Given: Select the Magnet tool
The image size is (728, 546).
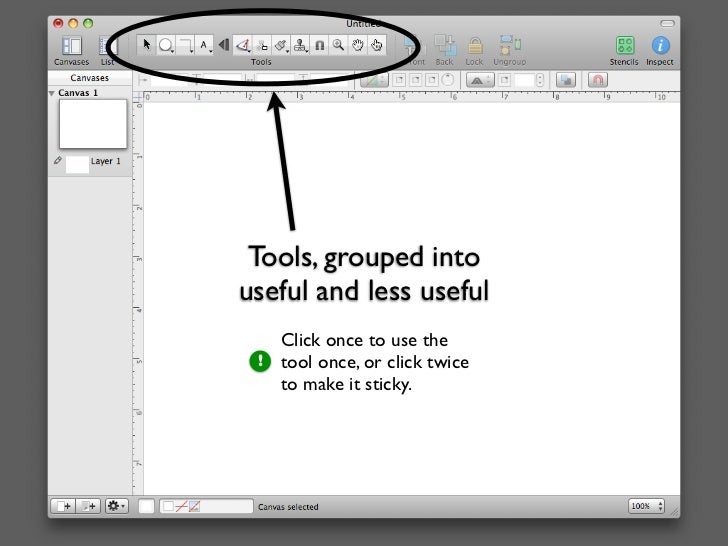Looking at the screenshot, I should click(x=319, y=45).
